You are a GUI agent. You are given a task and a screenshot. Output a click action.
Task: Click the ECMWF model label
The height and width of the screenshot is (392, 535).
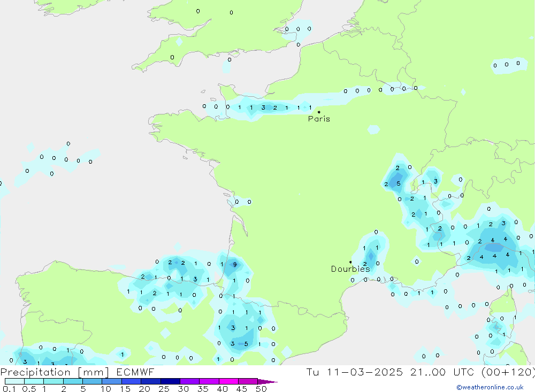point(135,372)
